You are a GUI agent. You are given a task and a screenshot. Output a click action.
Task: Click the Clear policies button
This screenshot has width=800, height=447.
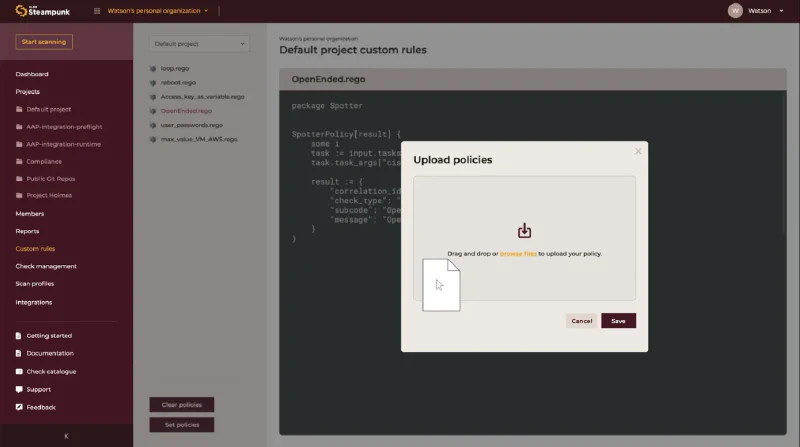[182, 405]
